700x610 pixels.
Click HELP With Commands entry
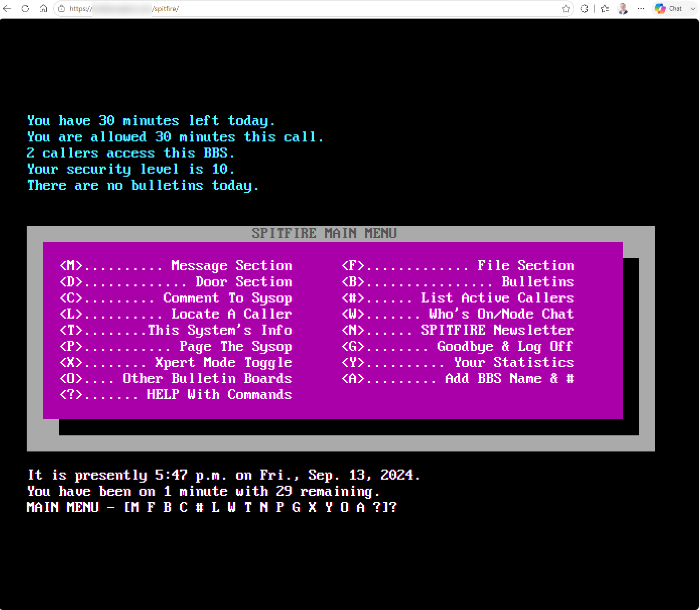coord(176,395)
